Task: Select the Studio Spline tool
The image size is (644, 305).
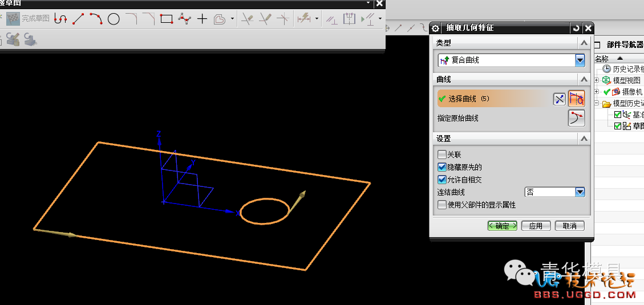Action: point(184,18)
